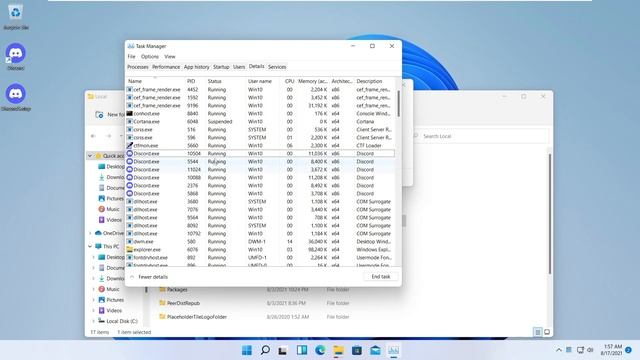The image size is (640, 360).
Task: Expand Pictures under This PC
Action: click(x=93, y=300)
